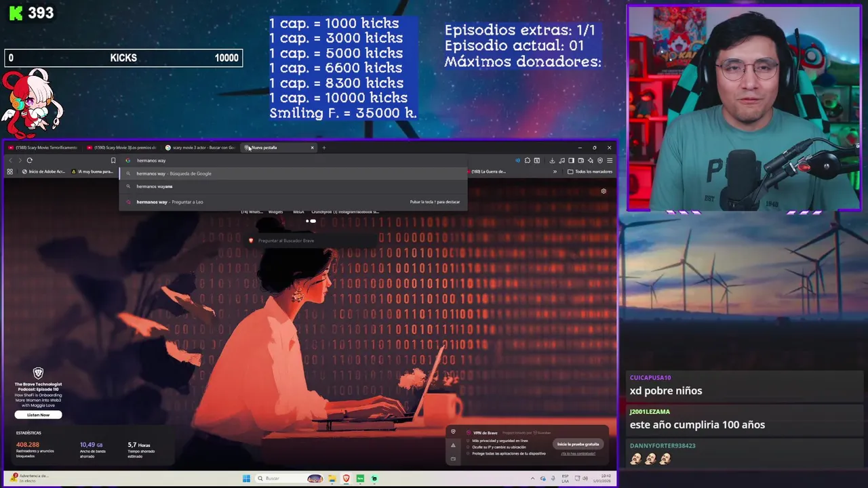
Task: Select suggestion hermanos way Búsqueda de Google
Action: click(x=293, y=174)
